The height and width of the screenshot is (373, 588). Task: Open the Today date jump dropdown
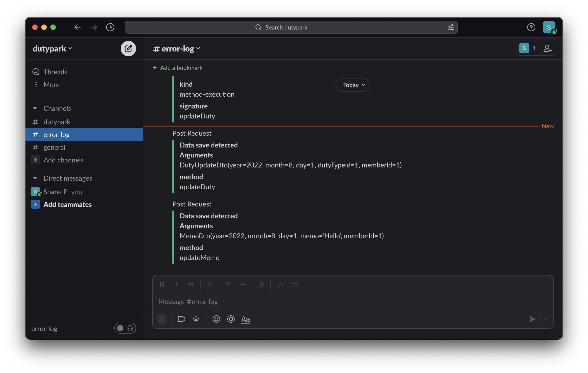353,85
